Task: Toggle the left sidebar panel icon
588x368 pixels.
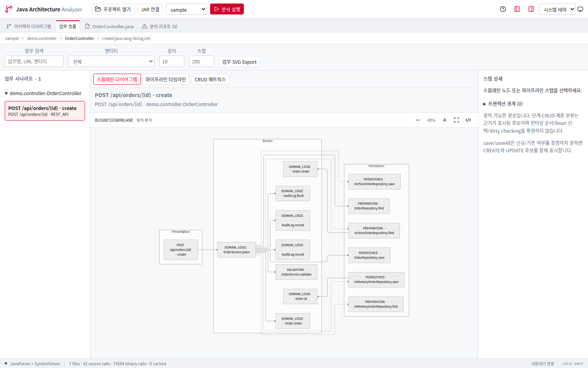Action: click(x=517, y=9)
